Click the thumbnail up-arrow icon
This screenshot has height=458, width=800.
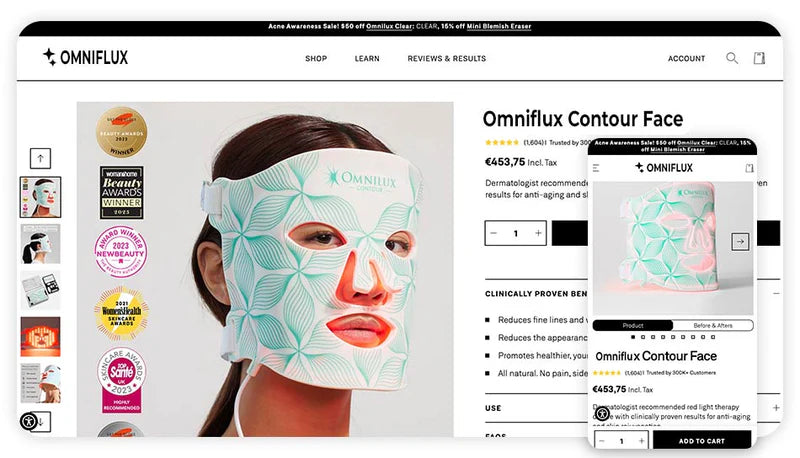tap(40, 158)
